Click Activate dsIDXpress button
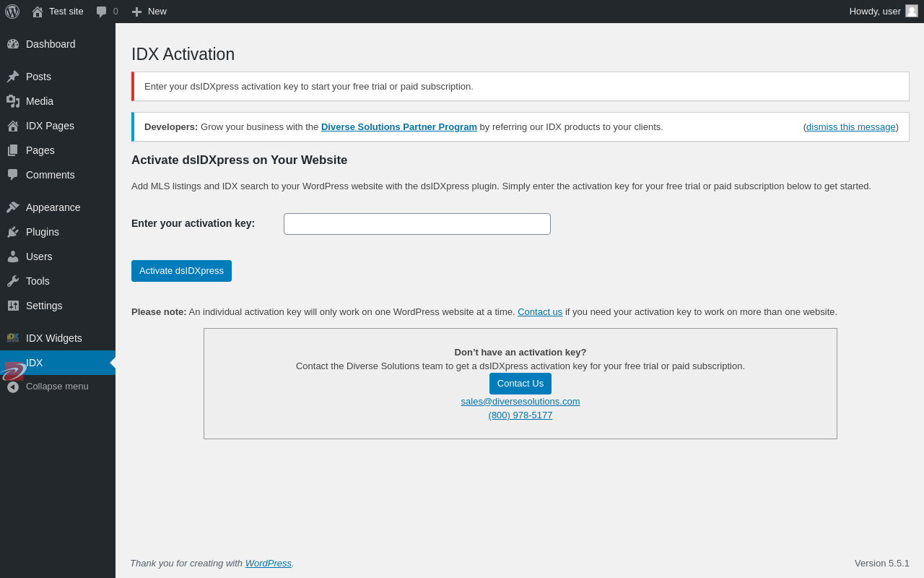Viewport: 924px width, 578px height. [x=181, y=271]
